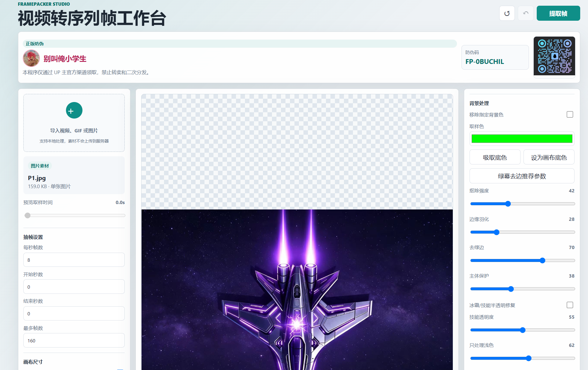Viewport: 588px width, 370px height.
Task: Select the P1.jpg file name
Action: (x=37, y=178)
